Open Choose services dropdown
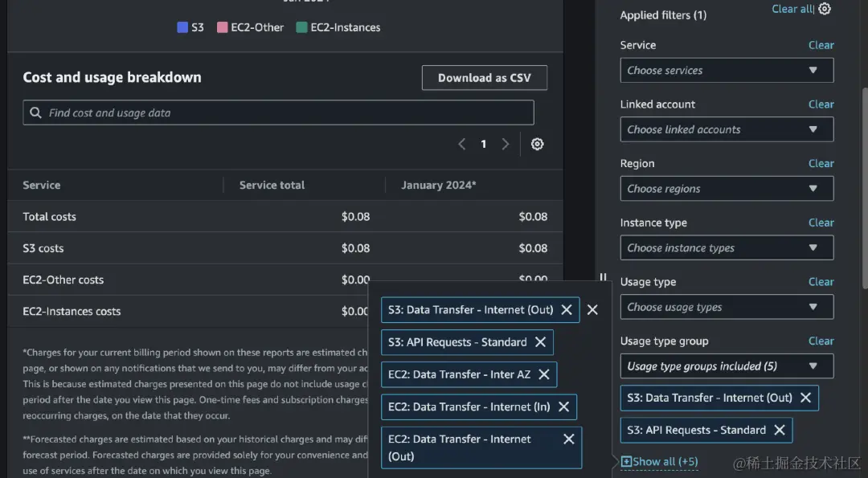868x478 pixels. [727, 70]
